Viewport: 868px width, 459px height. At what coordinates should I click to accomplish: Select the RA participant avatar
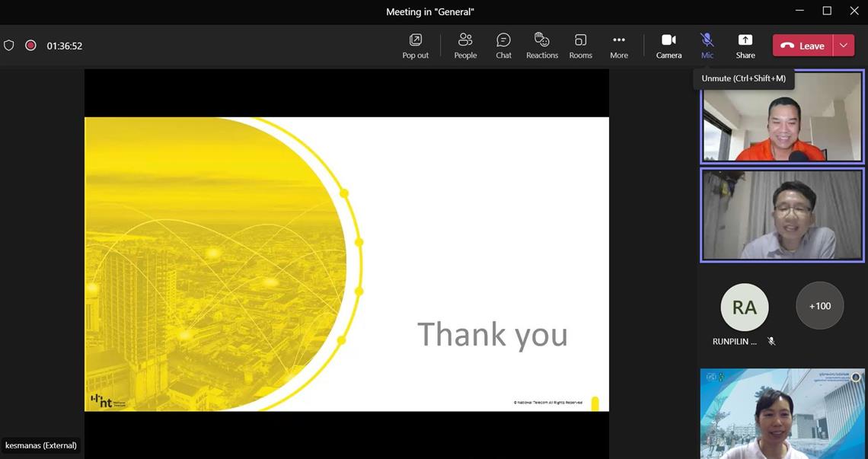[744, 307]
